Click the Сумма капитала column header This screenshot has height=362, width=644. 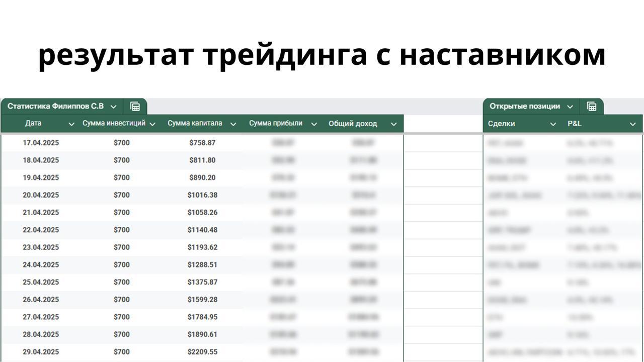click(195, 124)
